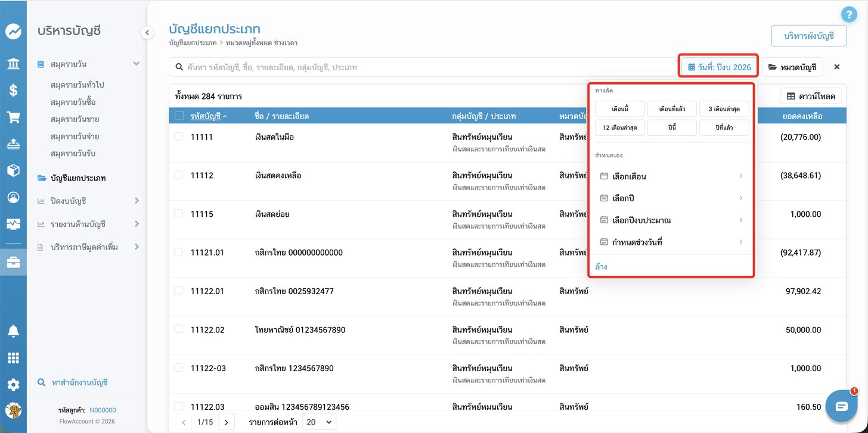Screen dimensions: 868x433
Task: Check the box for account 11112
Action: pos(179,175)
